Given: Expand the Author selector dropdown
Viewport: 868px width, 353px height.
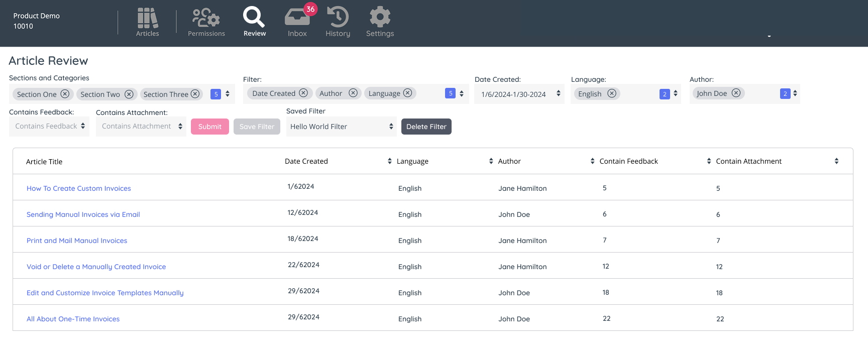Looking at the screenshot, I should click(795, 93).
